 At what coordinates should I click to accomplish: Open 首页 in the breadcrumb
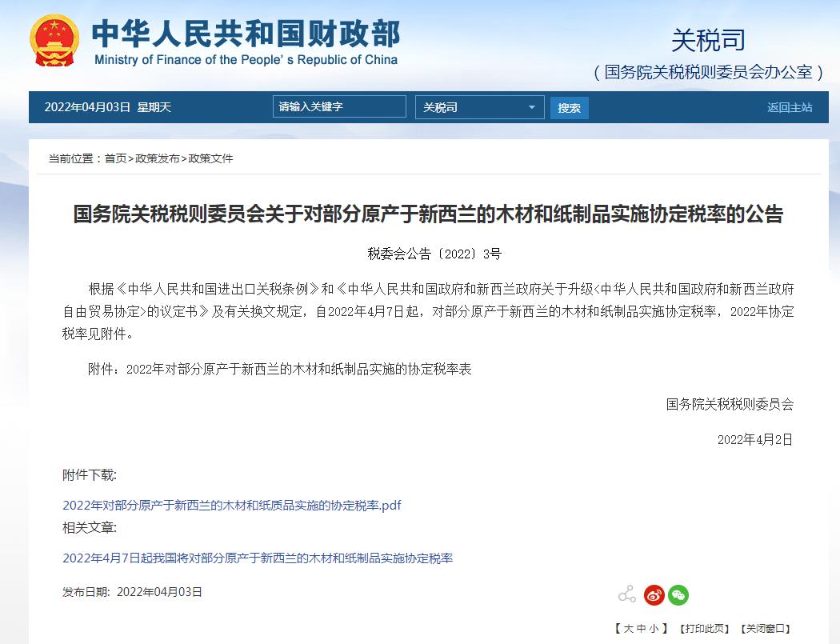tap(115, 158)
